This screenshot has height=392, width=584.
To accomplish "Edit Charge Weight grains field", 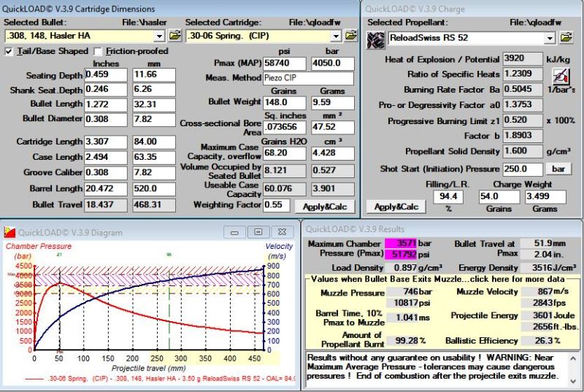I will coord(499,197).
